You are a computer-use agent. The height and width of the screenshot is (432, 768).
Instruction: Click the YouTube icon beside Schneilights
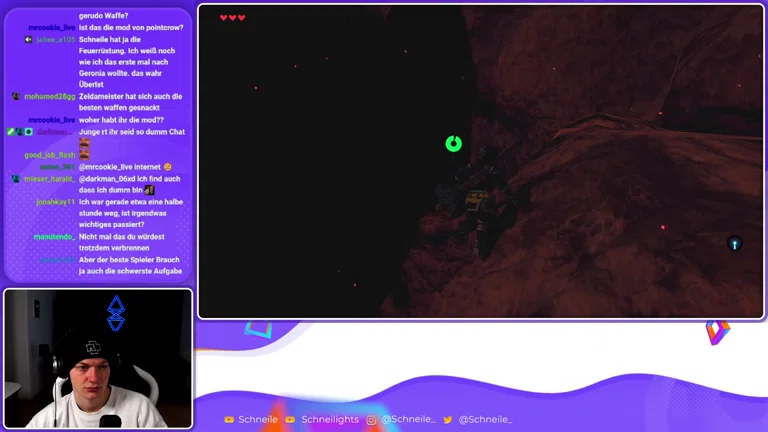pos(290,420)
